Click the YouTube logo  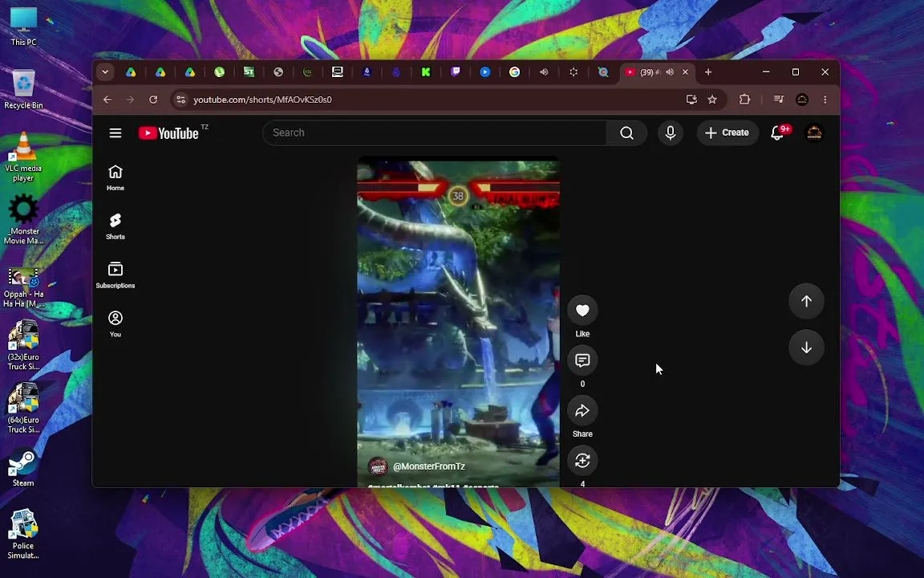tap(168, 133)
